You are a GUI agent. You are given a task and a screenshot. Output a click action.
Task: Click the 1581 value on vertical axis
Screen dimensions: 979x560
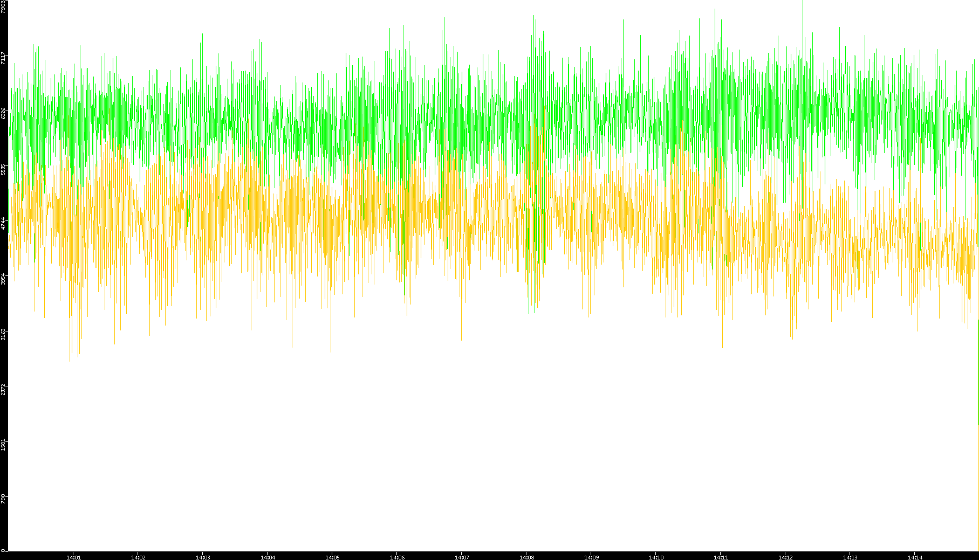point(3,444)
